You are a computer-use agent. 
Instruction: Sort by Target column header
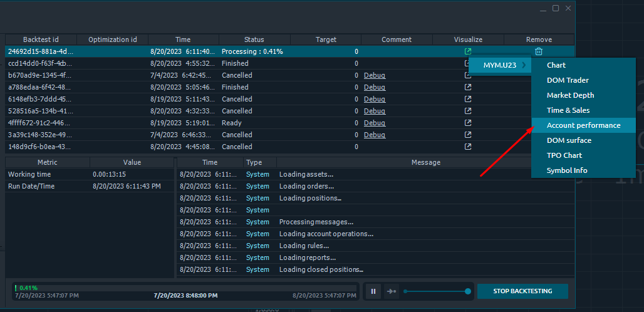pyautogui.click(x=326, y=39)
